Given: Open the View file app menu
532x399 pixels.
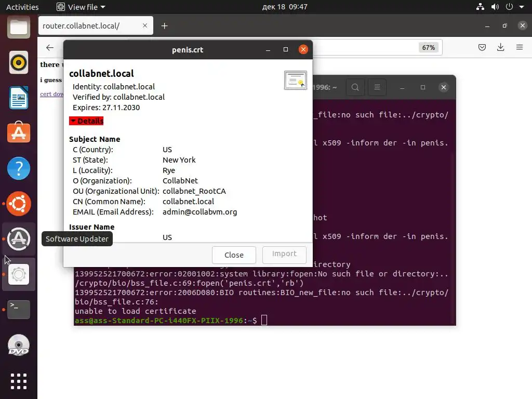Looking at the screenshot, I should 81,7.
